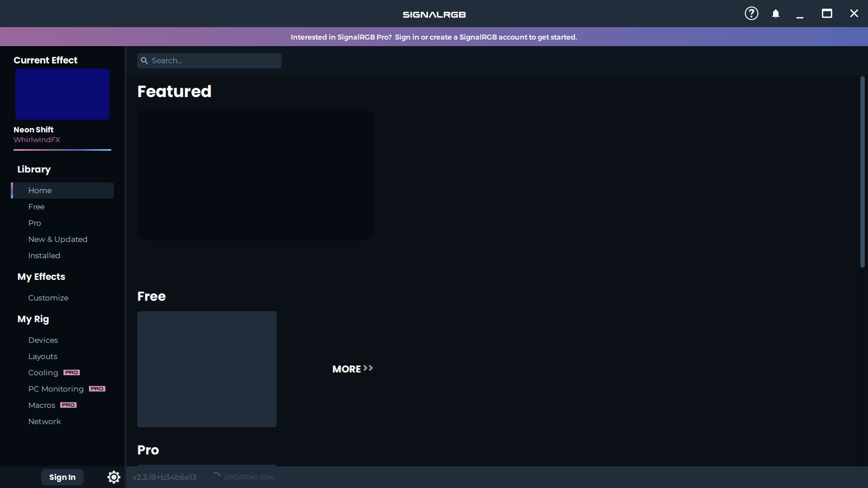Click the PRO badge beside PC Monitoring

[97, 389]
